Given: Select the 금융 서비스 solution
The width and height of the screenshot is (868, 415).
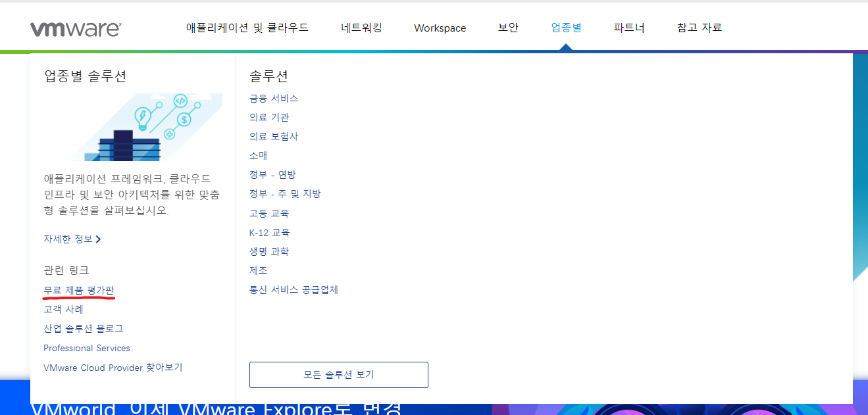Looking at the screenshot, I should click(274, 98).
